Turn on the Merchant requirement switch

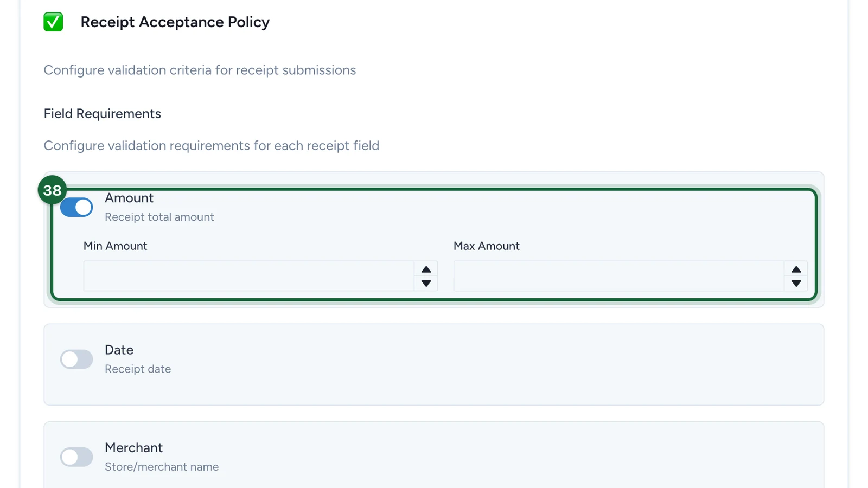pyautogui.click(x=76, y=457)
